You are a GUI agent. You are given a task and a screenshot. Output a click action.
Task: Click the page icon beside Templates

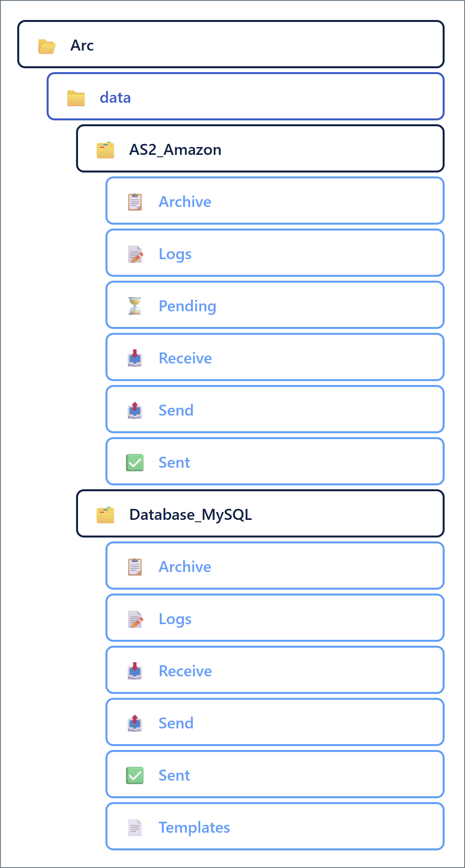[x=135, y=828]
